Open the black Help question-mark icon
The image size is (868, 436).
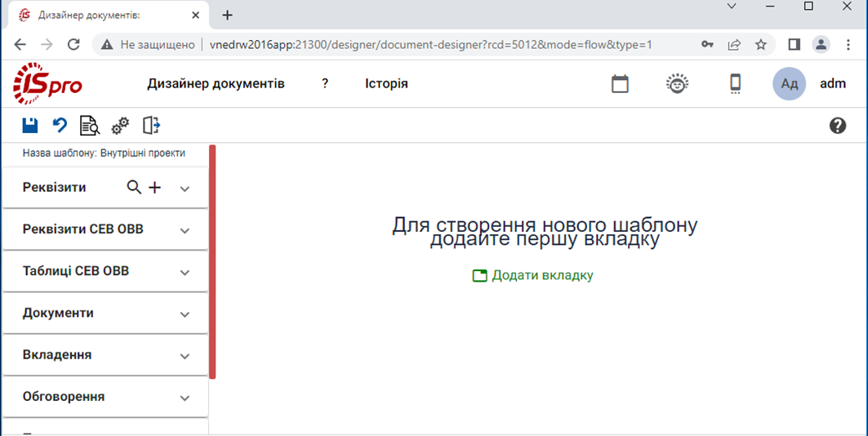[838, 126]
